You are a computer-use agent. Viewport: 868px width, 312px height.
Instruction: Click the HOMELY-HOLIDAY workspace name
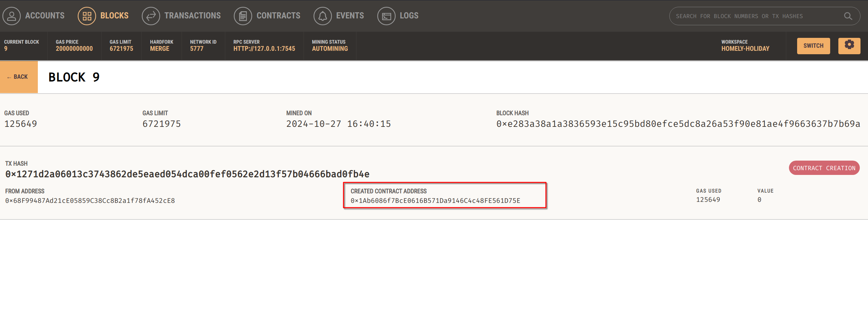point(745,49)
